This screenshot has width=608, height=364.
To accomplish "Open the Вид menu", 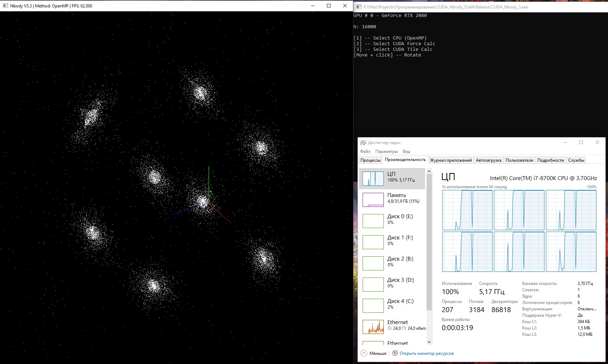I will [406, 151].
